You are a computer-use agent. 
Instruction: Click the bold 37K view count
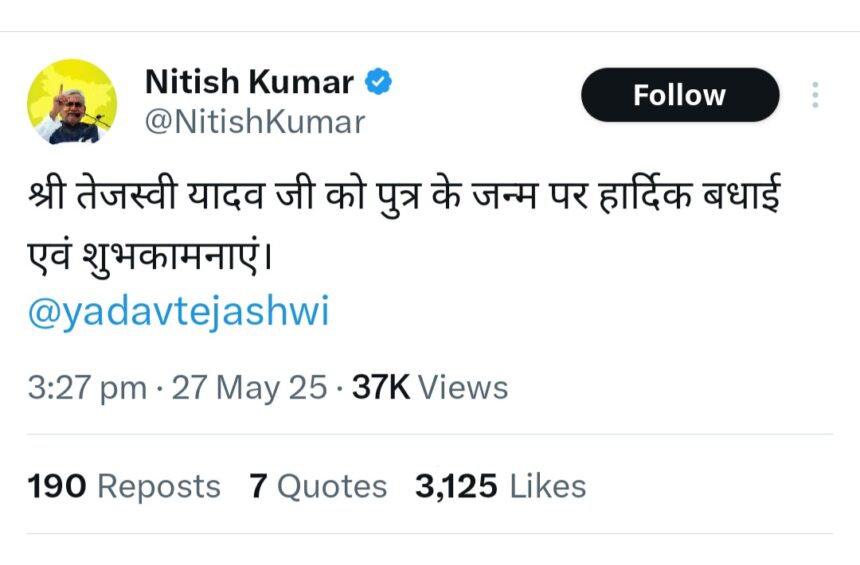[381, 387]
